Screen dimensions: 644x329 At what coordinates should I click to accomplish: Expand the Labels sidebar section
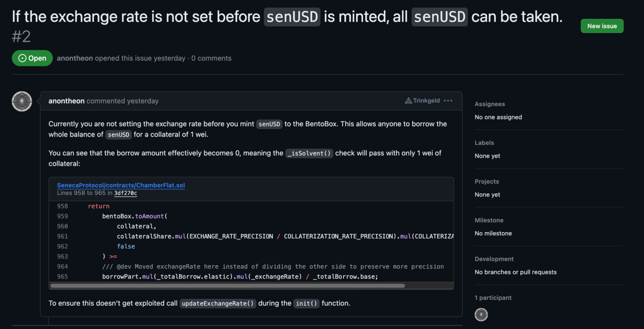pos(483,143)
